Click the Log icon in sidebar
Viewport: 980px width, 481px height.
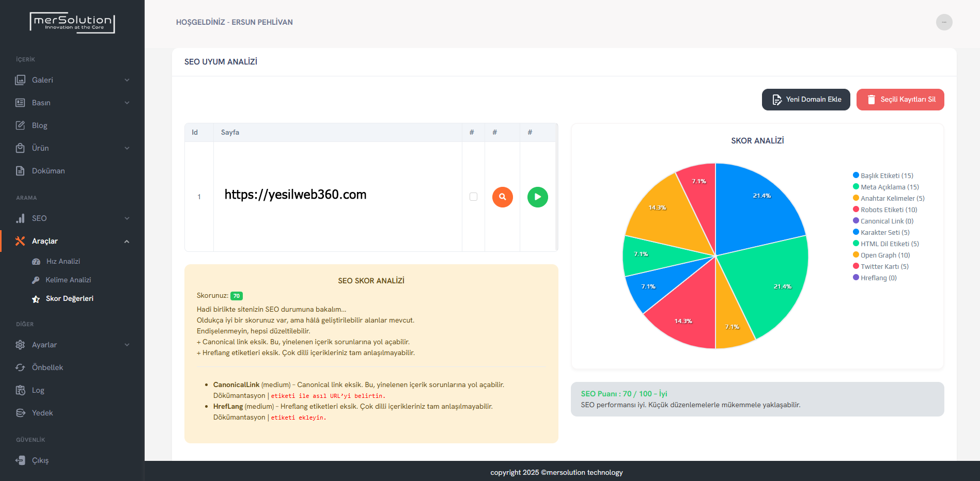pos(20,390)
